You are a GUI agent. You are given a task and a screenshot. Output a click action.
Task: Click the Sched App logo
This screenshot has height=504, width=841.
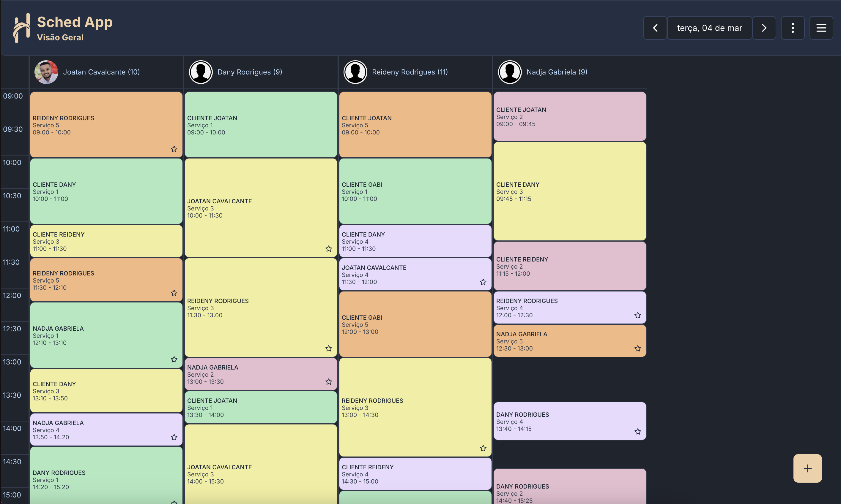tap(21, 28)
